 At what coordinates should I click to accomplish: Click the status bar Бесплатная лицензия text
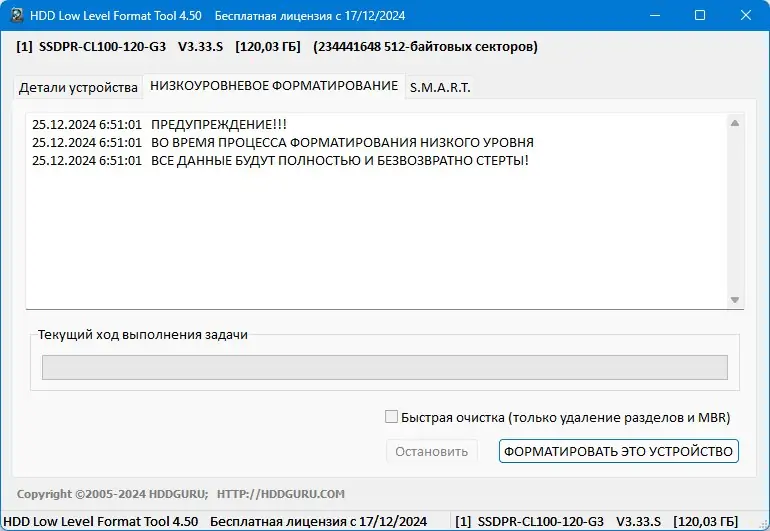click(318, 521)
